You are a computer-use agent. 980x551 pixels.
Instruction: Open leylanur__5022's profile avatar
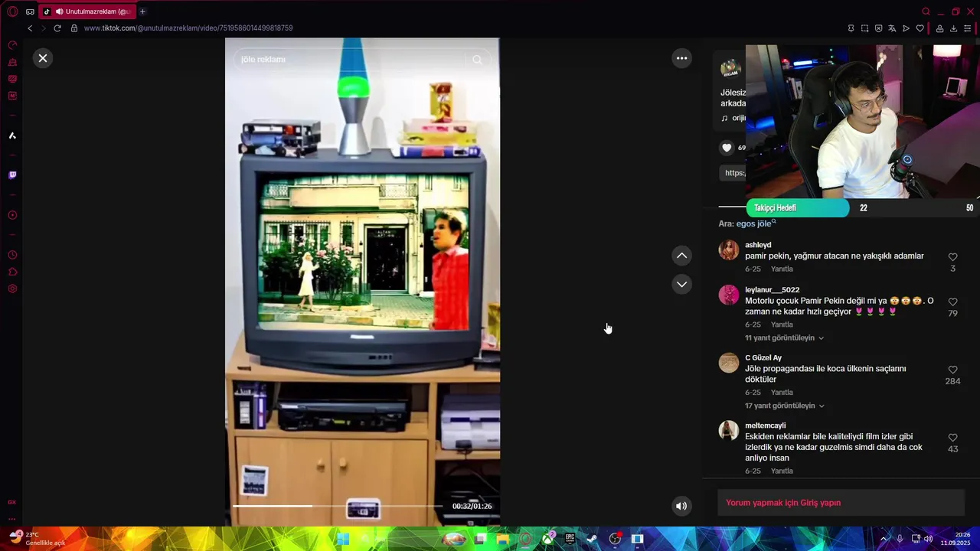click(729, 295)
